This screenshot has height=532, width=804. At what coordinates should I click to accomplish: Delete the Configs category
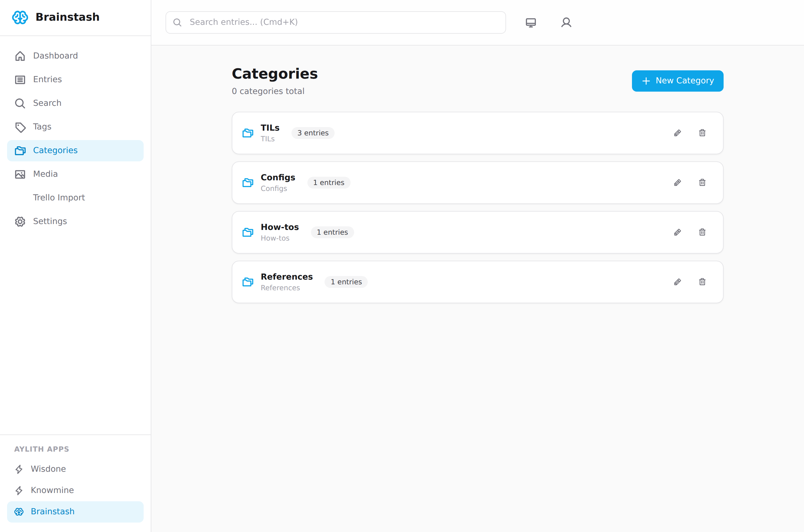(702, 183)
